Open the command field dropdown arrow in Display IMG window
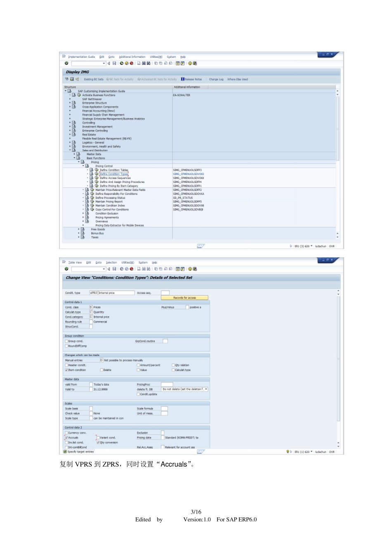Screen dimensions: 392x555 tap(104, 63)
